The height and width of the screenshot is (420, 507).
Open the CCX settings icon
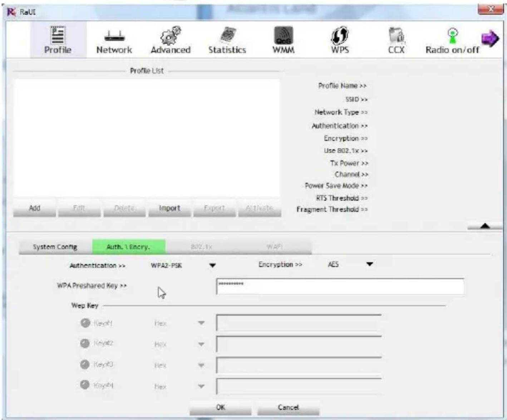(x=396, y=35)
